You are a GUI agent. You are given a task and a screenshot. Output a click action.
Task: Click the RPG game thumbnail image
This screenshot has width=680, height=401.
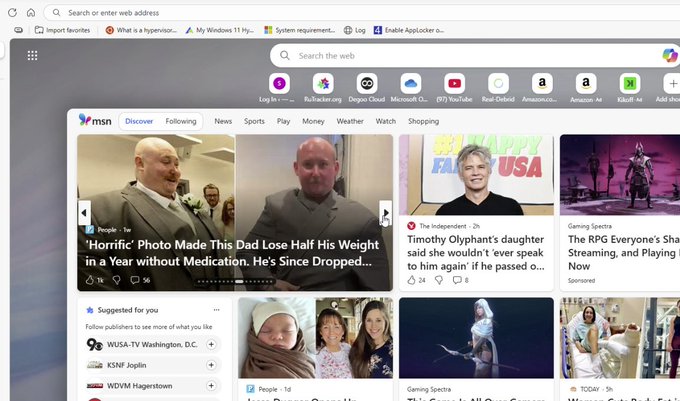[x=620, y=175]
